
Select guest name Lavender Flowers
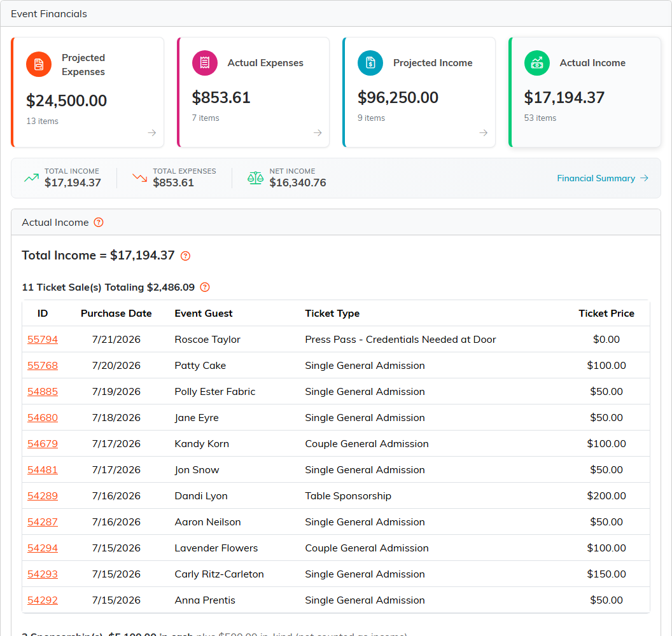[x=216, y=548]
